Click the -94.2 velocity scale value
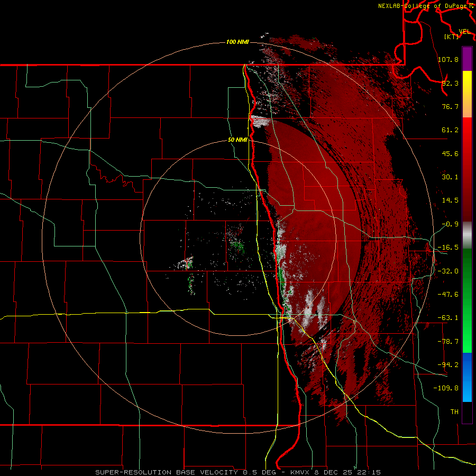Screen dimensions: 476x476 click(448, 365)
